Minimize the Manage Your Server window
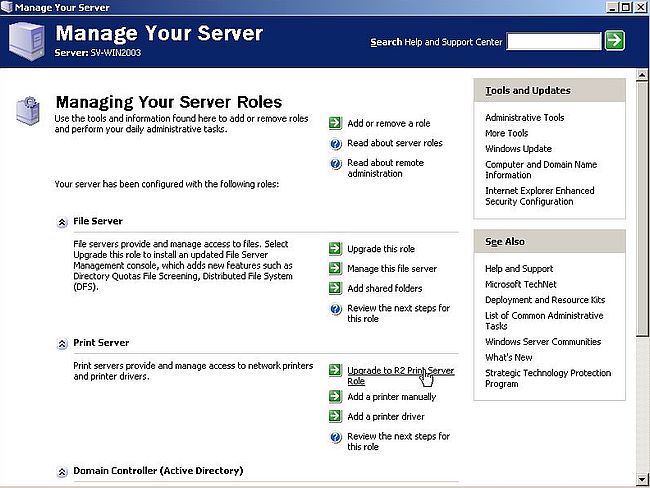This screenshot has height=488, width=650. pos(613,7)
